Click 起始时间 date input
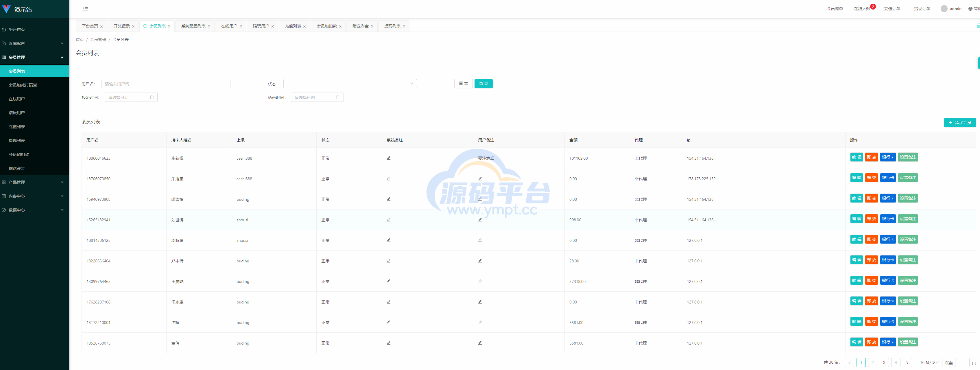The width and height of the screenshot is (980, 370). pyautogui.click(x=131, y=97)
